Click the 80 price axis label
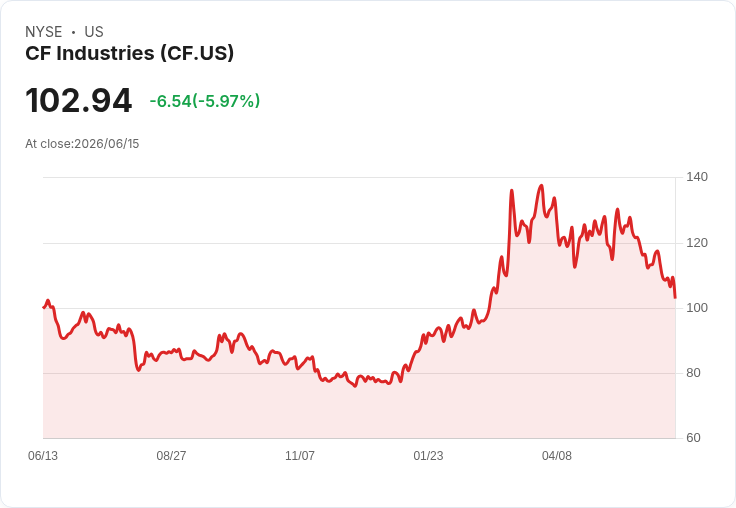The height and width of the screenshot is (508, 736). 693,373
